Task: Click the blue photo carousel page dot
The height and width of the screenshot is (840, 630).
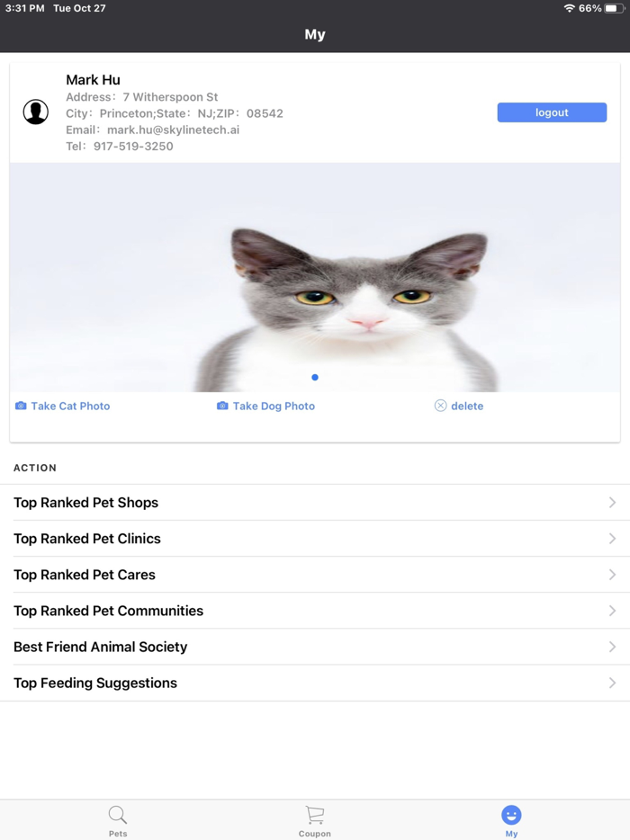Action: point(315,377)
